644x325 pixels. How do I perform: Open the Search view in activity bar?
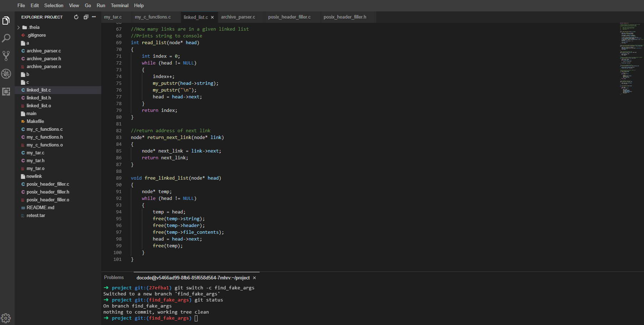coord(6,38)
